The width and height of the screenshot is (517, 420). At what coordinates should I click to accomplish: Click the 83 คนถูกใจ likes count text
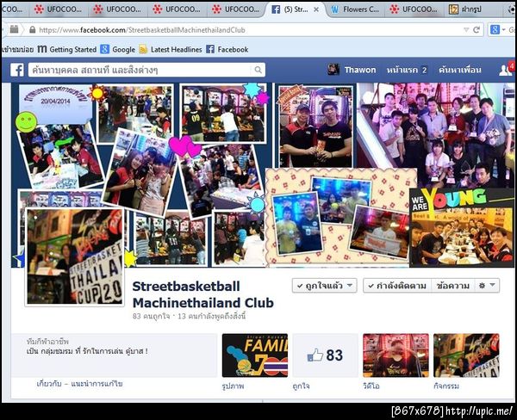[x=152, y=316]
